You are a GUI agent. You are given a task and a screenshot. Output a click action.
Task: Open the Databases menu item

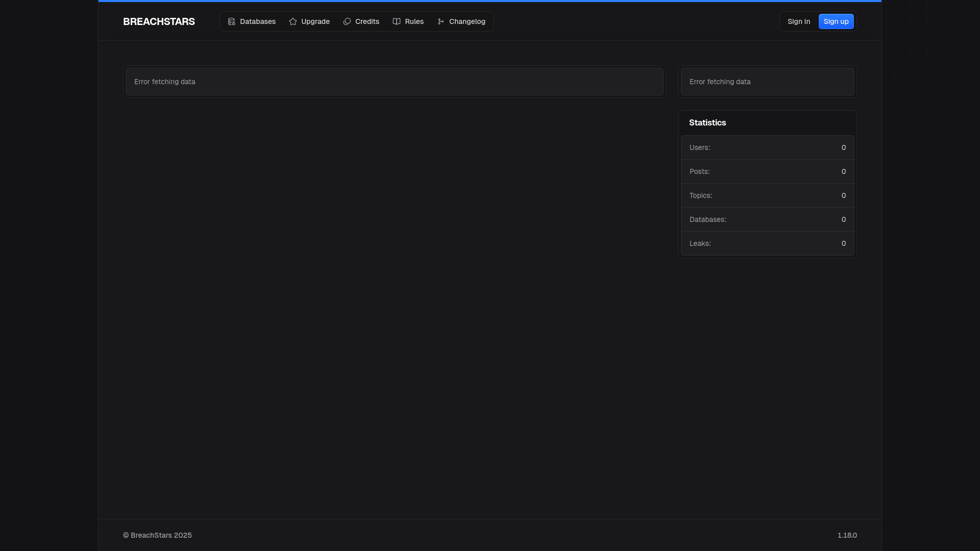pos(252,21)
